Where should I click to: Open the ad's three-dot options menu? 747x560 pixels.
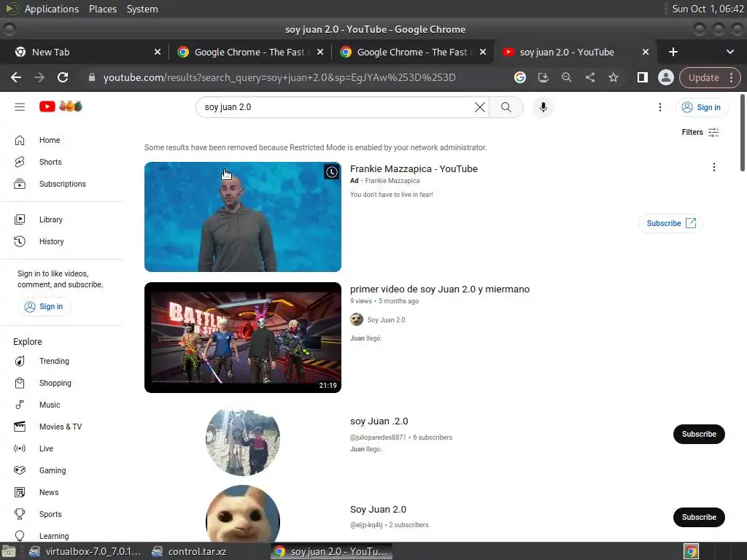pyautogui.click(x=713, y=167)
